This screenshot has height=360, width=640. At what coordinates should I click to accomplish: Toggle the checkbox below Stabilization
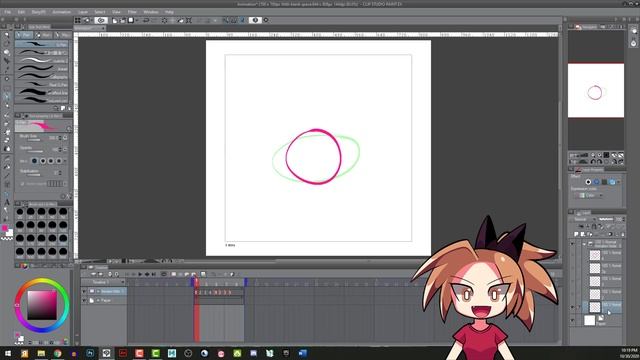[x=22, y=184]
